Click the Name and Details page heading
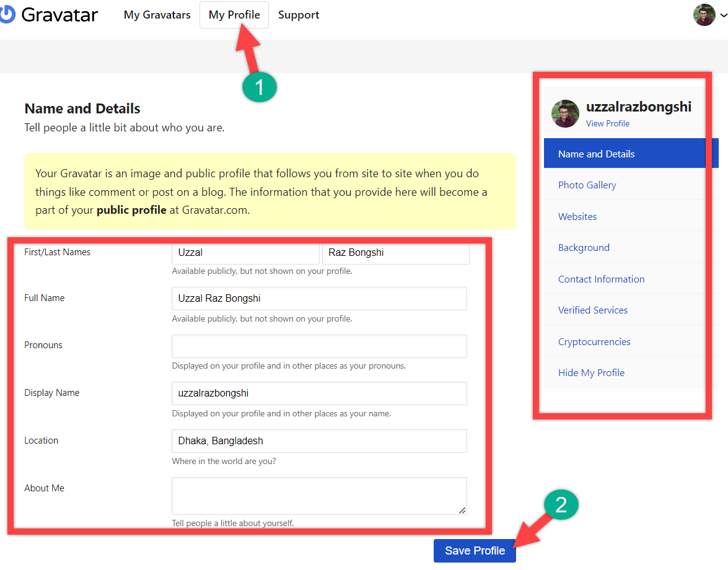 [x=82, y=108]
